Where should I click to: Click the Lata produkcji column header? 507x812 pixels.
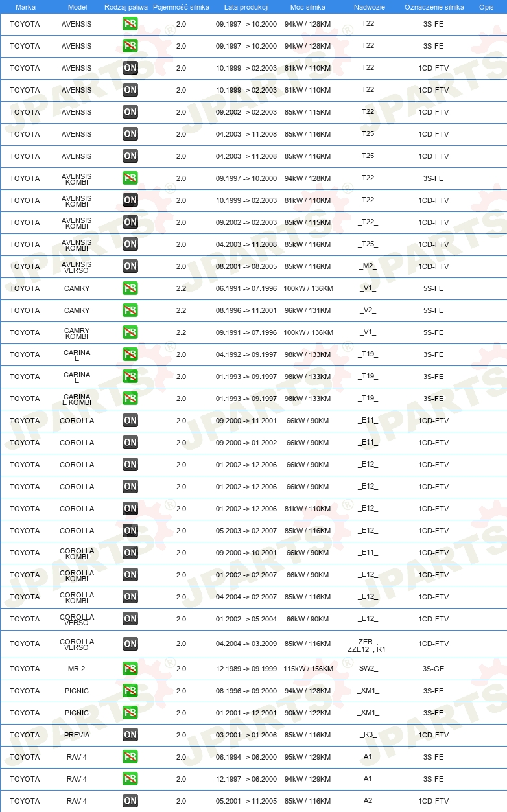click(x=246, y=7)
